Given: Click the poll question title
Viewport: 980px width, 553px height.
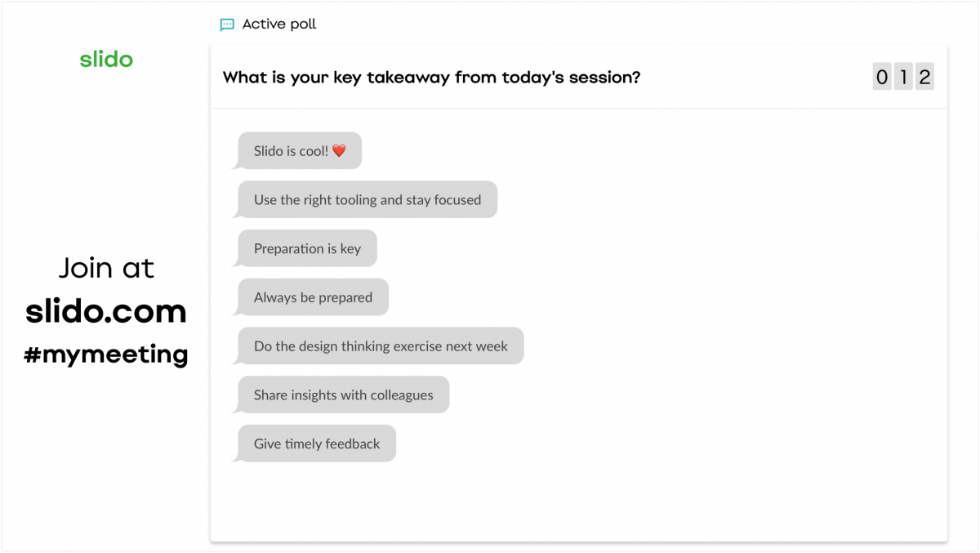Looking at the screenshot, I should 430,78.
